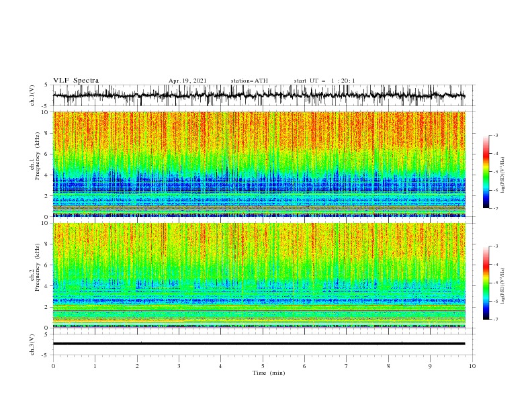Click the time axis tick label "9"

(430, 366)
